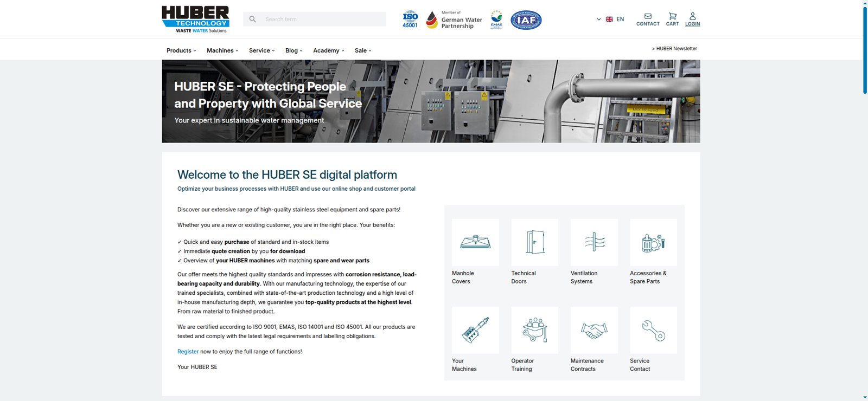Open the Service Contact wrench icon
Image resolution: width=868 pixels, height=401 pixels.
[653, 330]
